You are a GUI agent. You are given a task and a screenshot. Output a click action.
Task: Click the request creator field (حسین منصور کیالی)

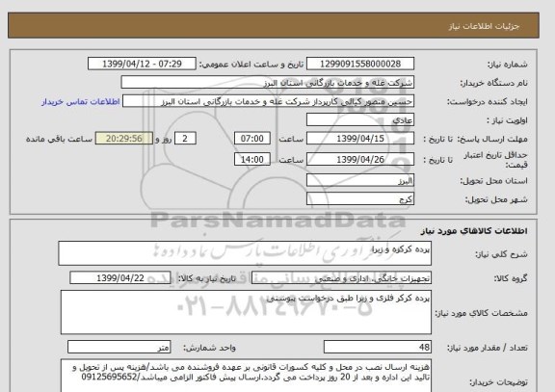[x=268, y=101]
